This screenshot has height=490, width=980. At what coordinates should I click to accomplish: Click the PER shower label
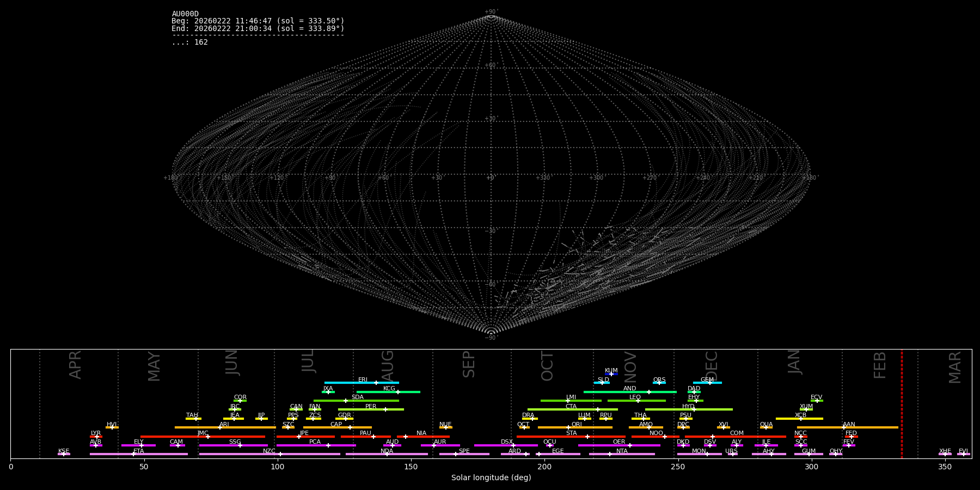[371, 407]
